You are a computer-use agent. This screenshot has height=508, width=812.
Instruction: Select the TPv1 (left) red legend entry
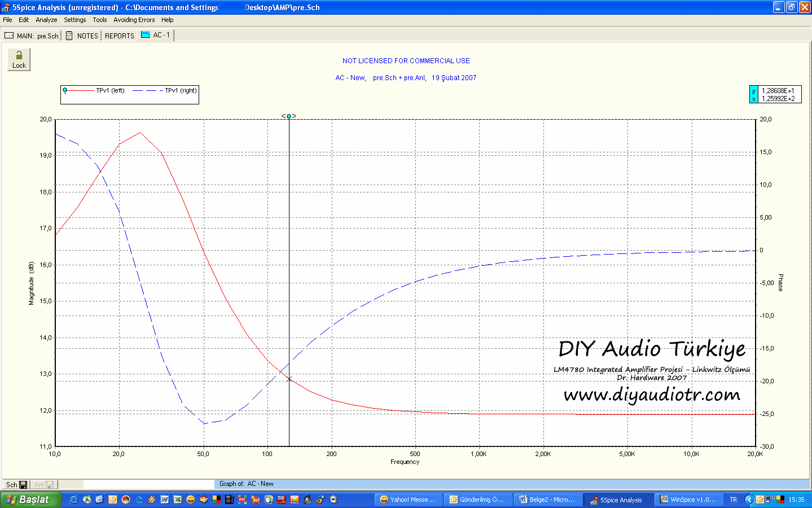94,90
